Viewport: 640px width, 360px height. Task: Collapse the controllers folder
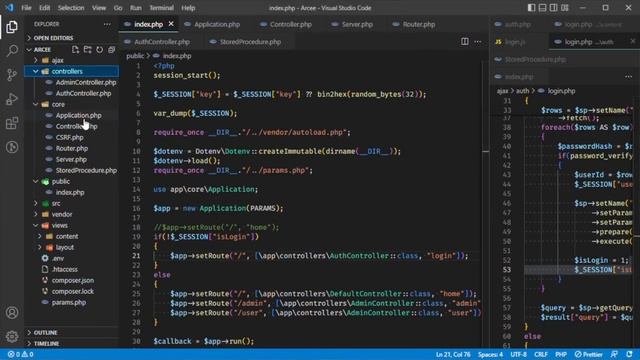pos(71,71)
